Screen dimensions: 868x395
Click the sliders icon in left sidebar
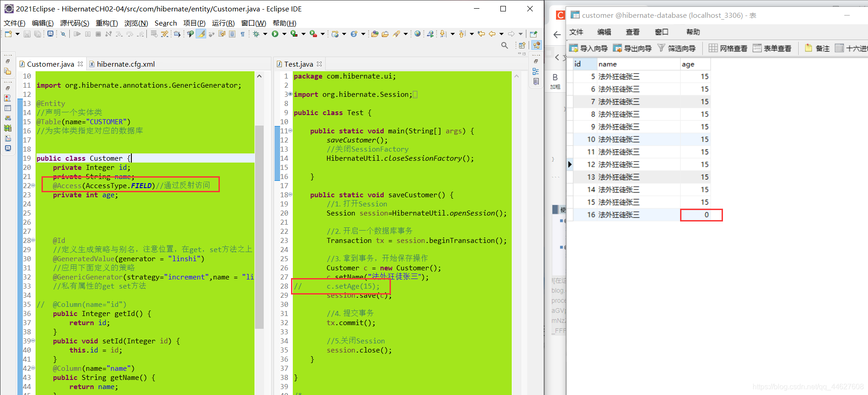tap(8, 118)
